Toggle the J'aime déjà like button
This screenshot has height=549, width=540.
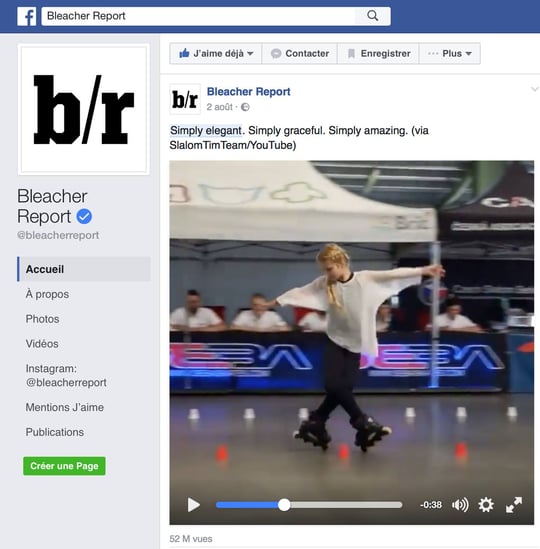pyautogui.click(x=216, y=54)
